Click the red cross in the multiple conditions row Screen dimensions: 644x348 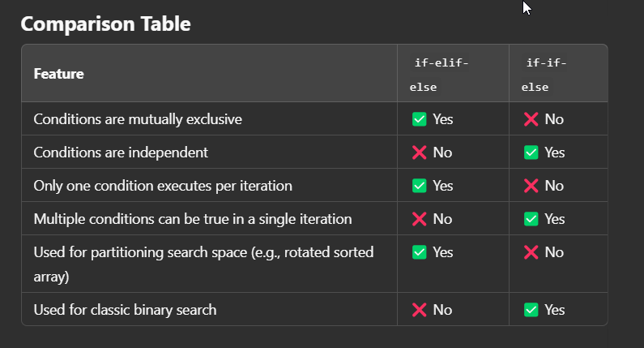pos(420,219)
